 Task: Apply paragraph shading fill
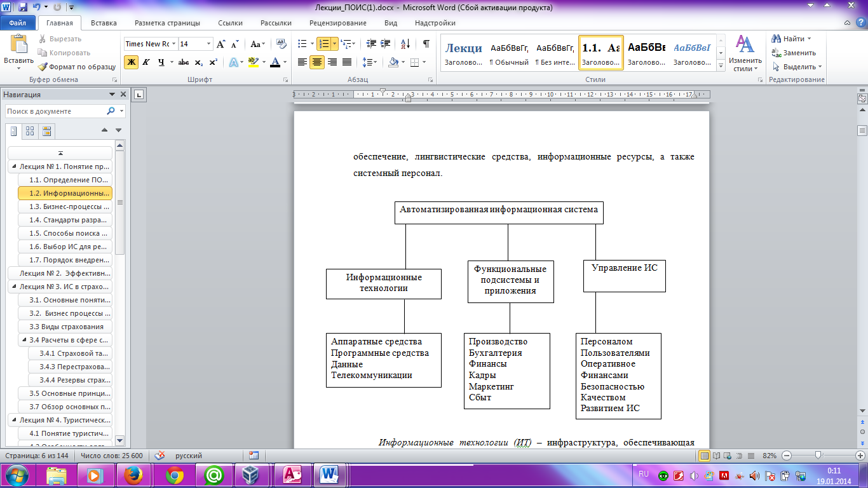coord(393,62)
